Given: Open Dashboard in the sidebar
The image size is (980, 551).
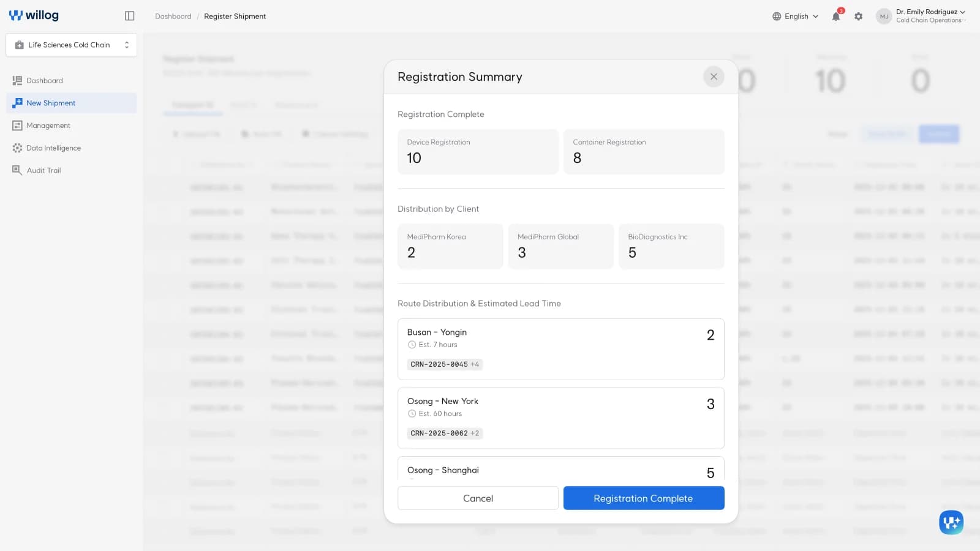Looking at the screenshot, I should 71,81.
